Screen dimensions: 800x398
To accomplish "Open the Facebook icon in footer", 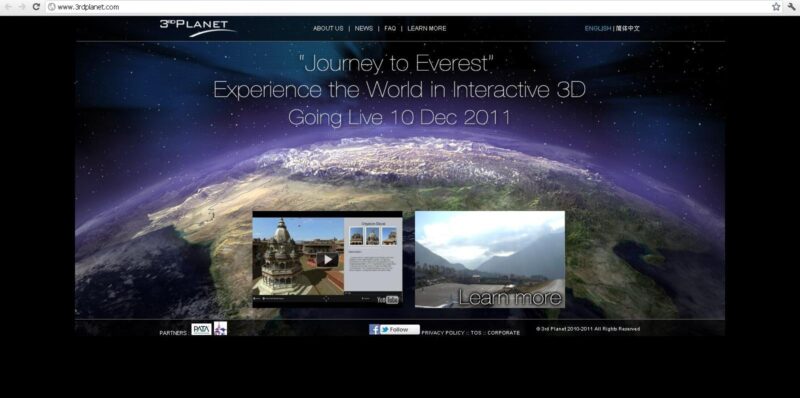I will click(x=374, y=330).
